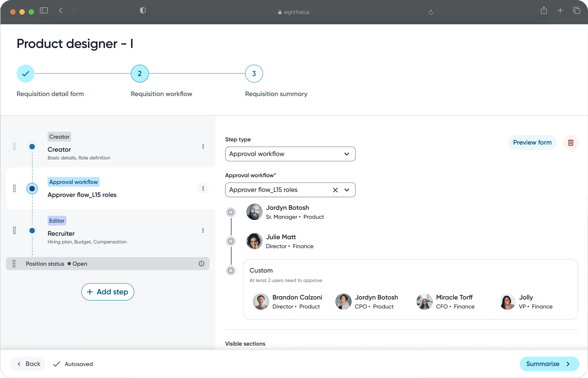
Task: Grab the drag handle beside Recruiter step
Action: pyautogui.click(x=14, y=230)
